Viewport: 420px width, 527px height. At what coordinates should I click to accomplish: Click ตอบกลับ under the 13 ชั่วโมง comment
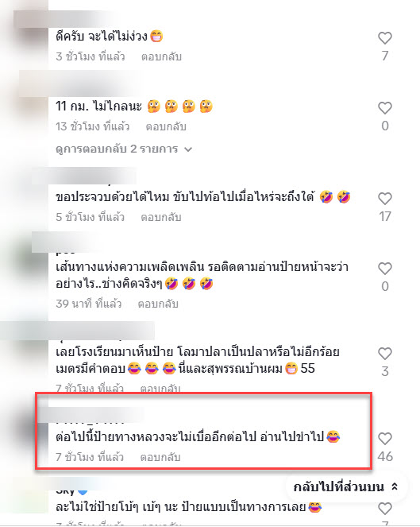[166, 126]
